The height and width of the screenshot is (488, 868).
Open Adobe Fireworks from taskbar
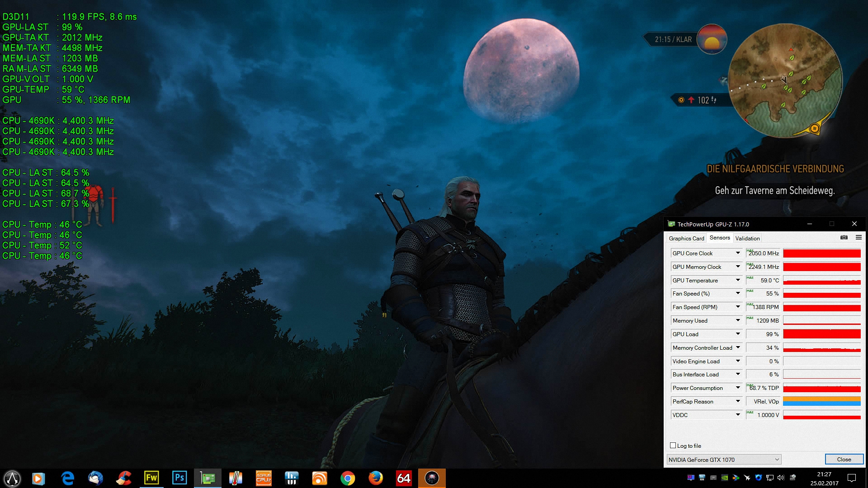pyautogui.click(x=151, y=478)
